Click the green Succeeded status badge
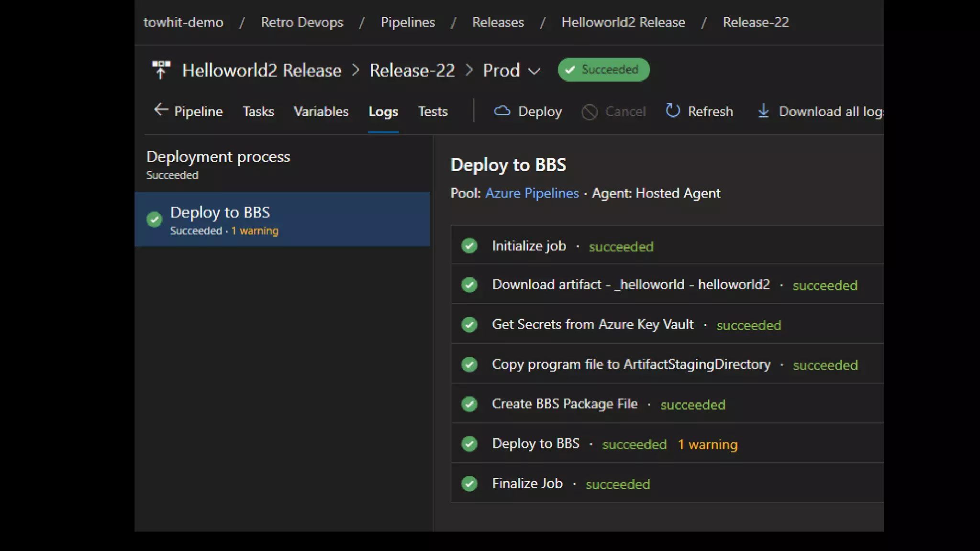 (603, 70)
